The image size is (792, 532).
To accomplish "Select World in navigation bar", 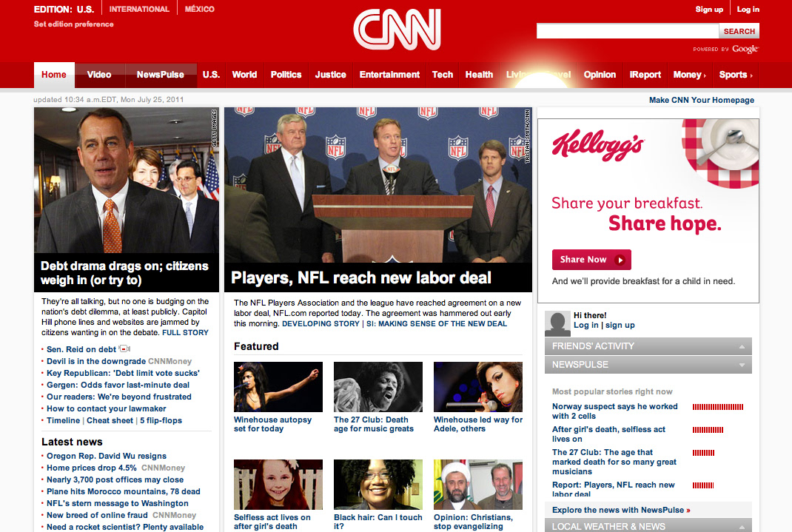I will (244, 75).
